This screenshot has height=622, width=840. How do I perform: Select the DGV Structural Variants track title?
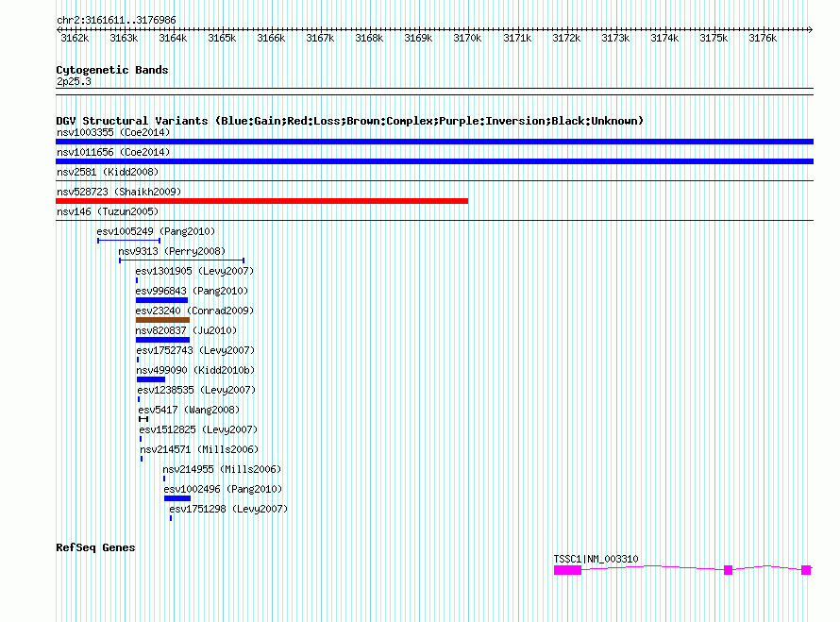click(349, 121)
